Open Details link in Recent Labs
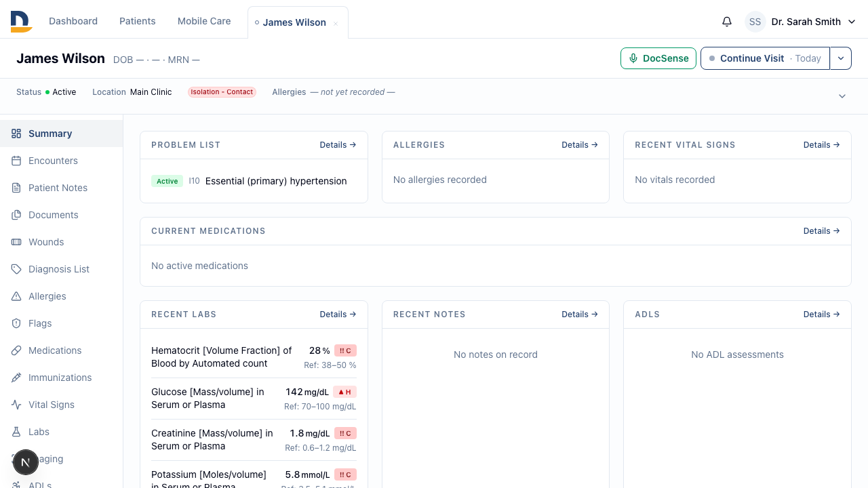 pyautogui.click(x=338, y=314)
